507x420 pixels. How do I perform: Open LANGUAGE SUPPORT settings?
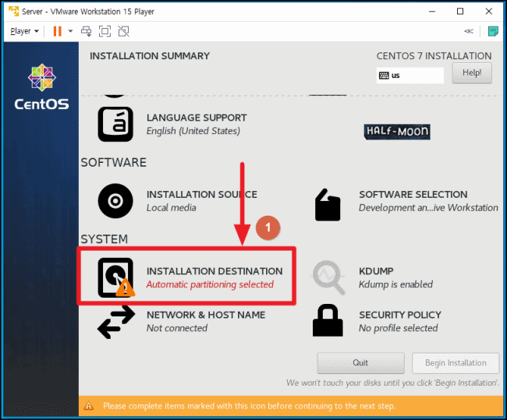[197, 118]
